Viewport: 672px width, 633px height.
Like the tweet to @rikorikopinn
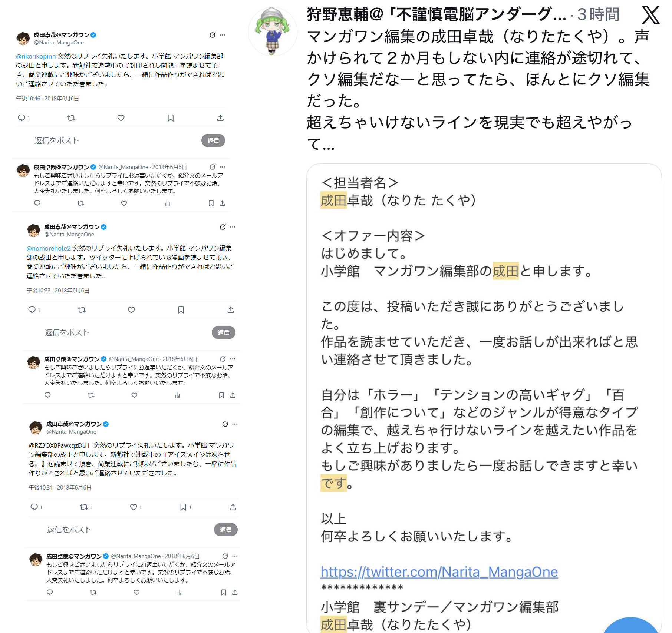(121, 118)
